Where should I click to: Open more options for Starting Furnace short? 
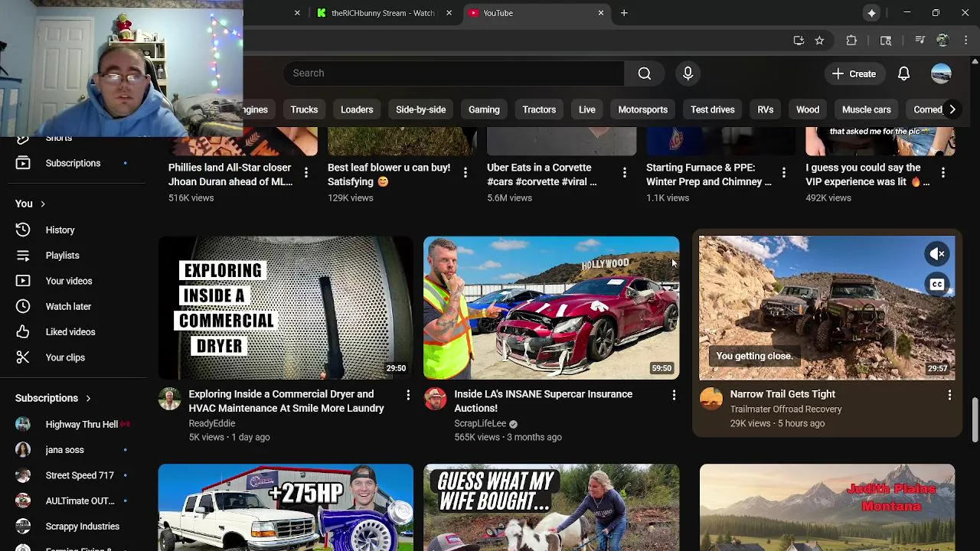[784, 174]
